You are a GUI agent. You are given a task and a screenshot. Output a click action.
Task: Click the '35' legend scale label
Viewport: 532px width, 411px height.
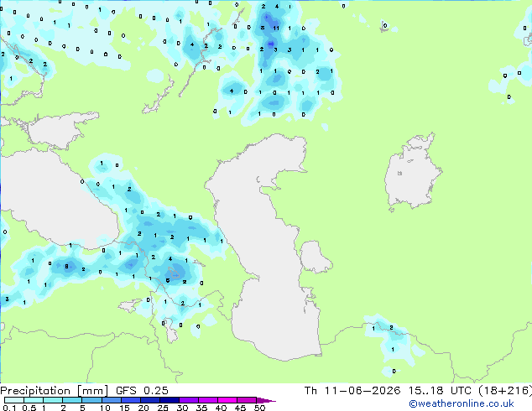[201, 408]
